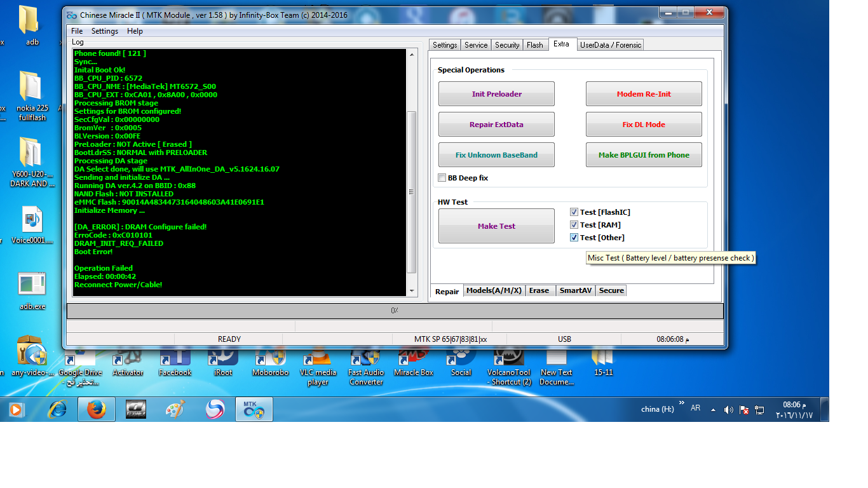Viewport: 868px width, 488px height.
Task: Select the Facebook desktop shortcut
Action: [175, 362]
